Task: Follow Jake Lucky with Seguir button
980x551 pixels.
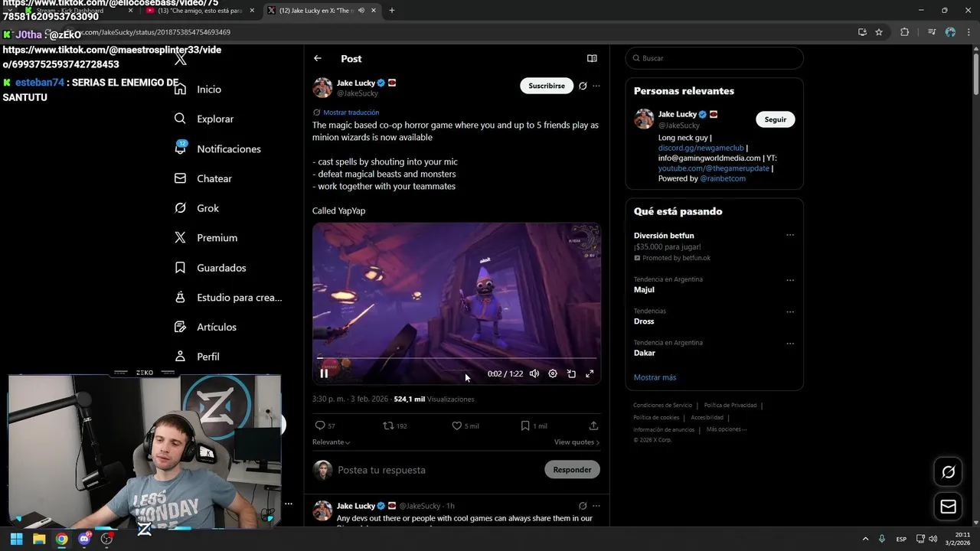Action: pyautogui.click(x=775, y=119)
